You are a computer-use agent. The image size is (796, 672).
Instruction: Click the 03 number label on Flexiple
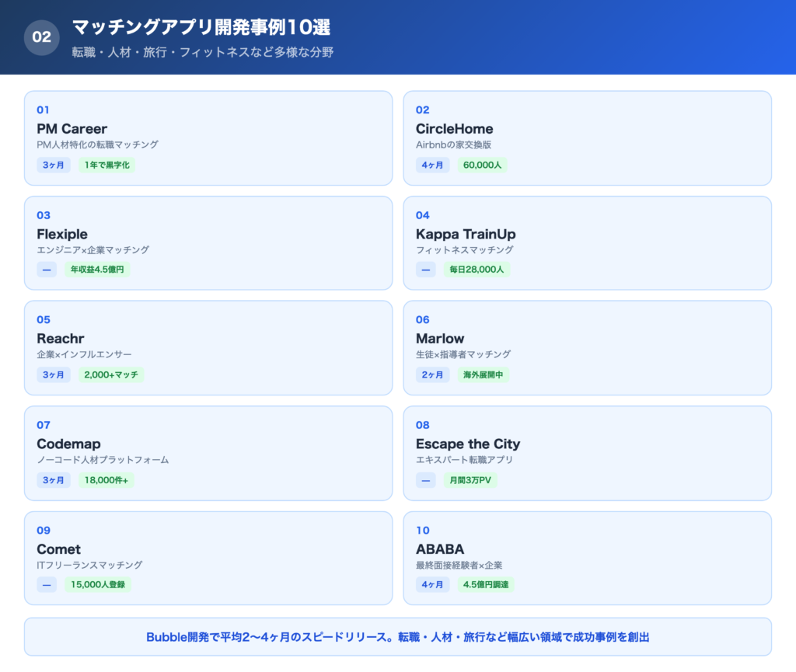coord(44,215)
